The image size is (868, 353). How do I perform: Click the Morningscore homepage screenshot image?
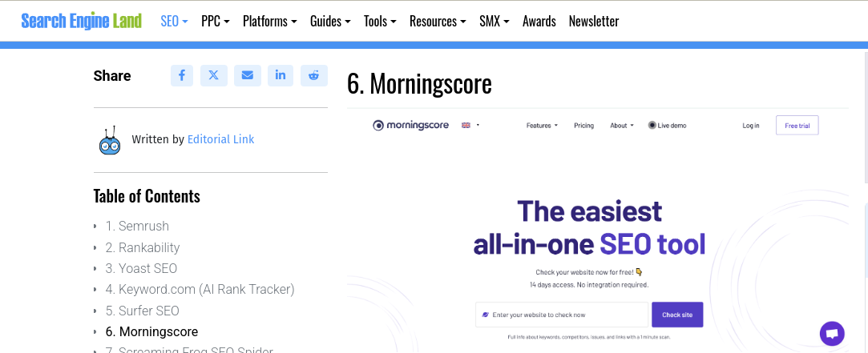[597, 231]
